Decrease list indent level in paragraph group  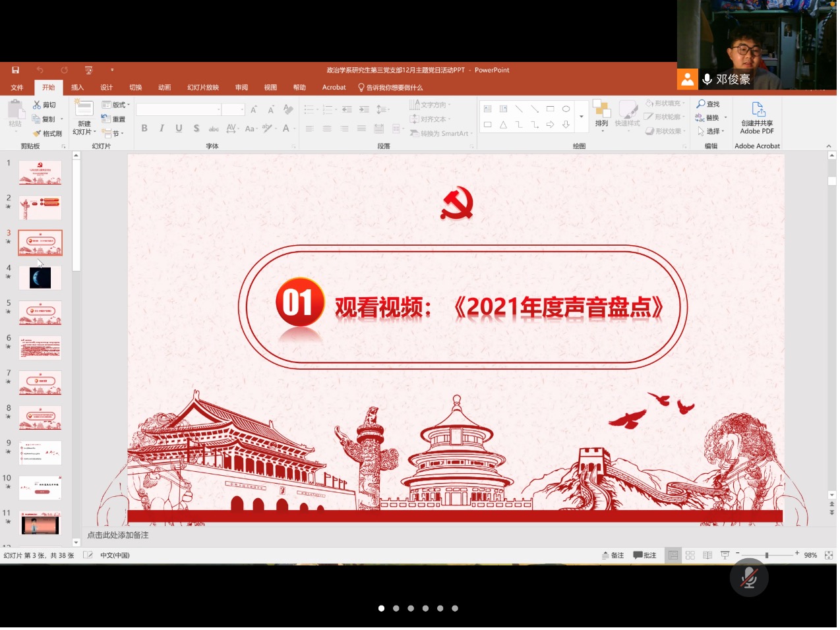347,109
